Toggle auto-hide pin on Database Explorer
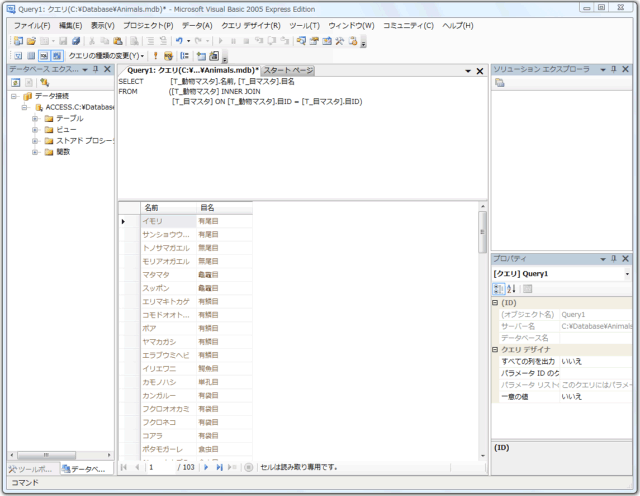This screenshot has height=496, width=640. (96, 69)
